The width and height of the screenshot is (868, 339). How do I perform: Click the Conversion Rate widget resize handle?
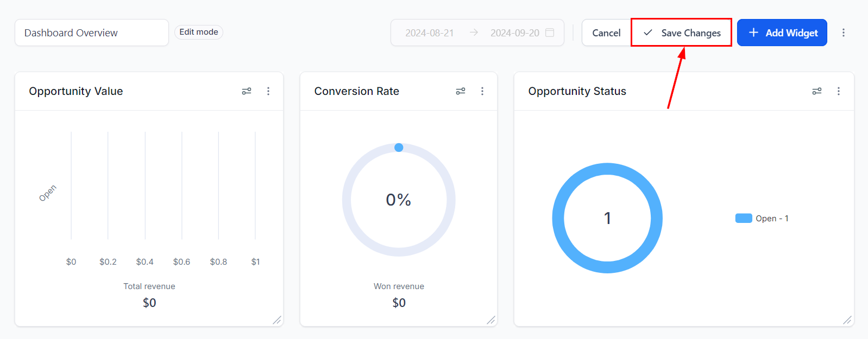click(x=491, y=320)
